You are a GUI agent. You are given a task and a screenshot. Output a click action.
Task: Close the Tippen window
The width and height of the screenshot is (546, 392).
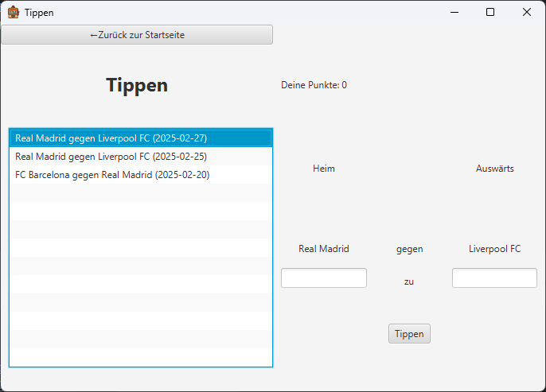pos(527,12)
